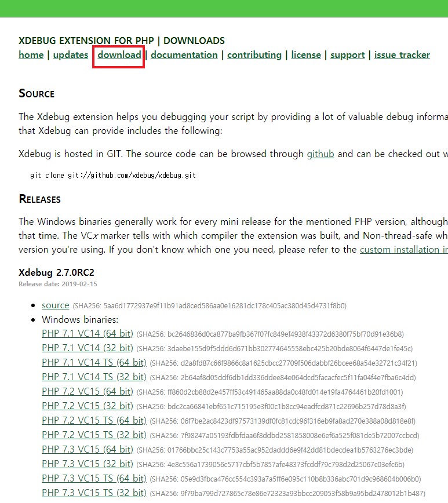
Task: Click the Windows binaries: label
Action: 80,319
